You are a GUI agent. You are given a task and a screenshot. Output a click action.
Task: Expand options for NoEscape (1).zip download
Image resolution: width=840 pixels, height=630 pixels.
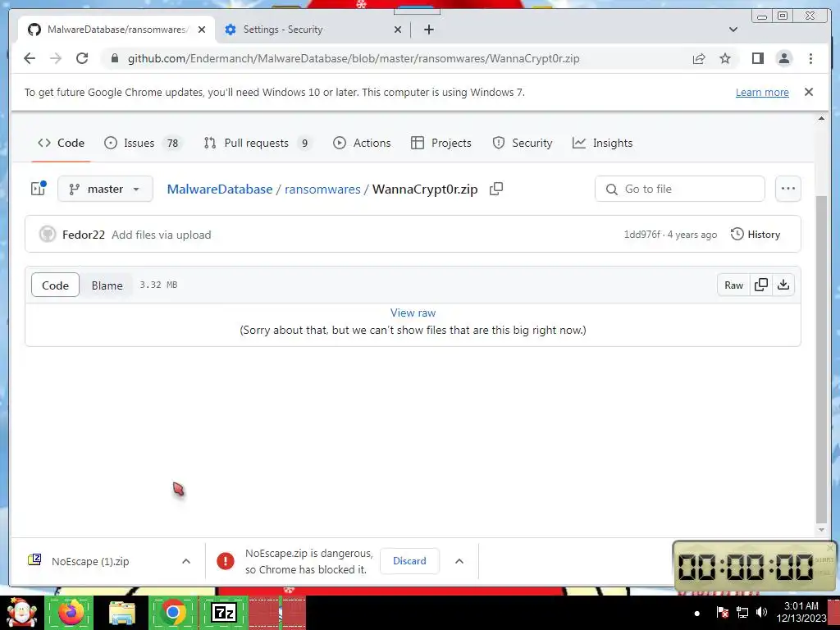(x=186, y=561)
